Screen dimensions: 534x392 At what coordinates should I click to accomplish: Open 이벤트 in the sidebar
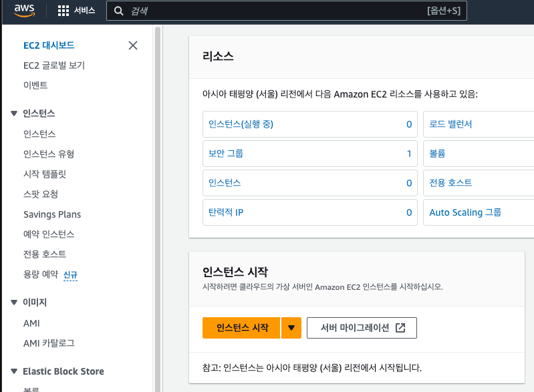click(35, 85)
